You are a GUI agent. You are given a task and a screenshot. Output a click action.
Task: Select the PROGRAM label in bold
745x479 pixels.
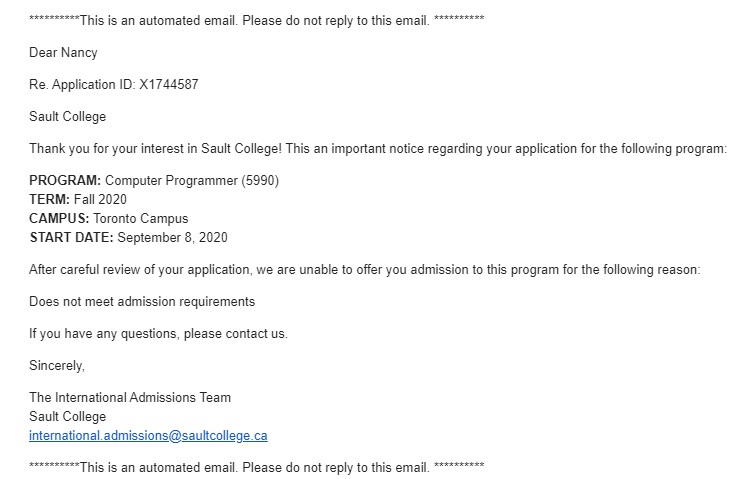click(x=65, y=181)
